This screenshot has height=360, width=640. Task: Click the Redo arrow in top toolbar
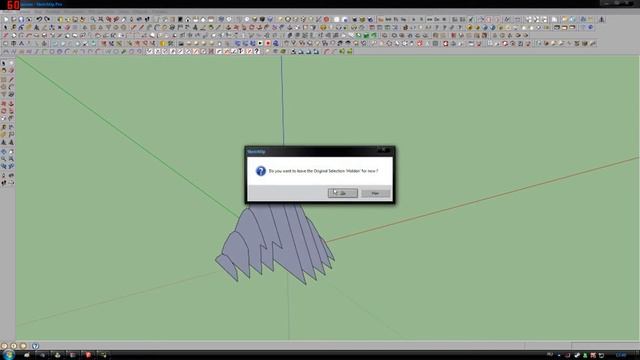(47, 19)
